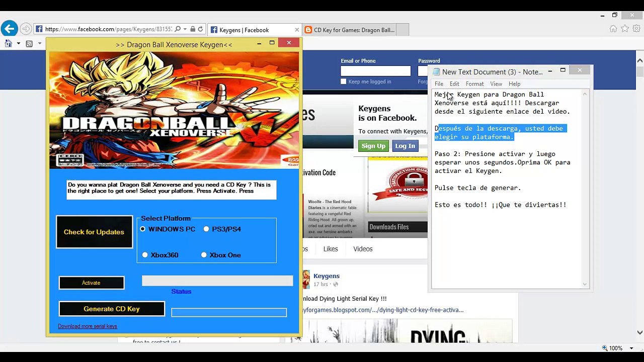Image resolution: width=644 pixels, height=362 pixels.
Task: Open Notepad File menu
Action: pos(439,84)
